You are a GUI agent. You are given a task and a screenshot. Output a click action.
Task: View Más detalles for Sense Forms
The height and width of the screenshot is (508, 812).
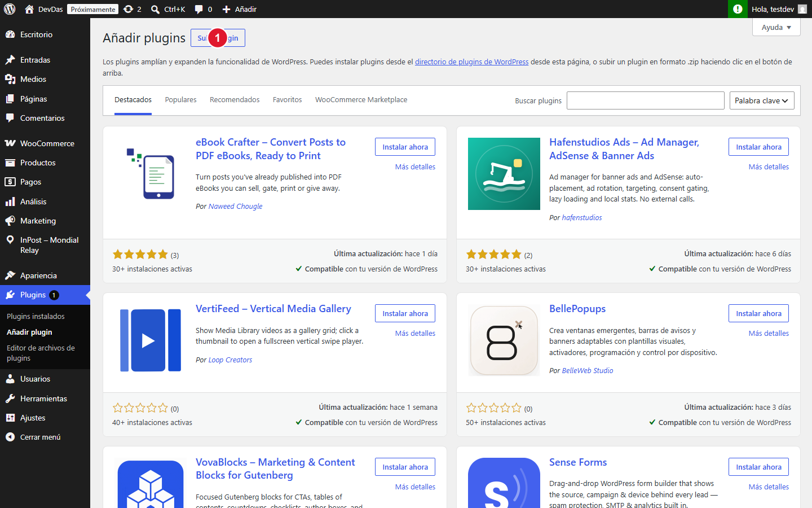tap(769, 487)
